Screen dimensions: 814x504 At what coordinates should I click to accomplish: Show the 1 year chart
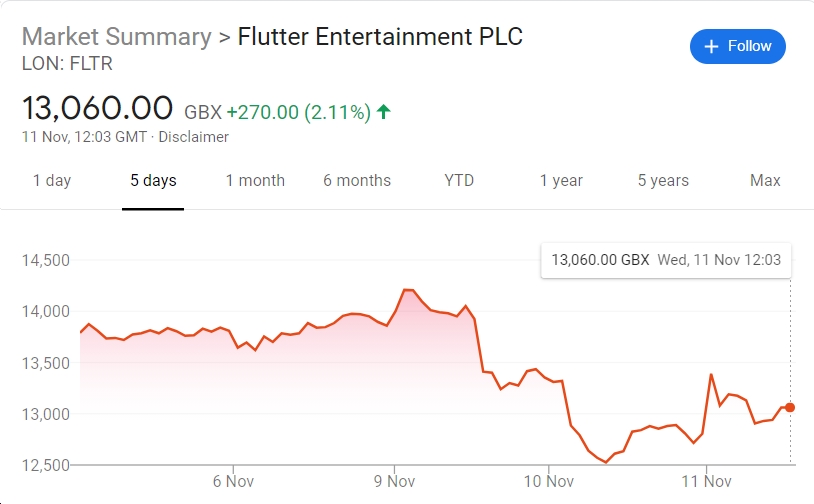point(561,181)
